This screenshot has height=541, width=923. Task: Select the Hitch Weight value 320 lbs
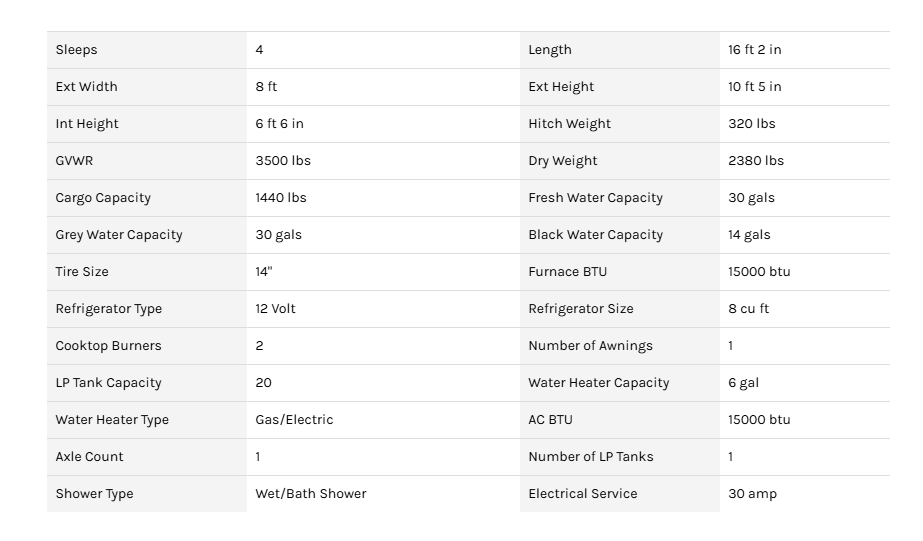[x=752, y=124]
